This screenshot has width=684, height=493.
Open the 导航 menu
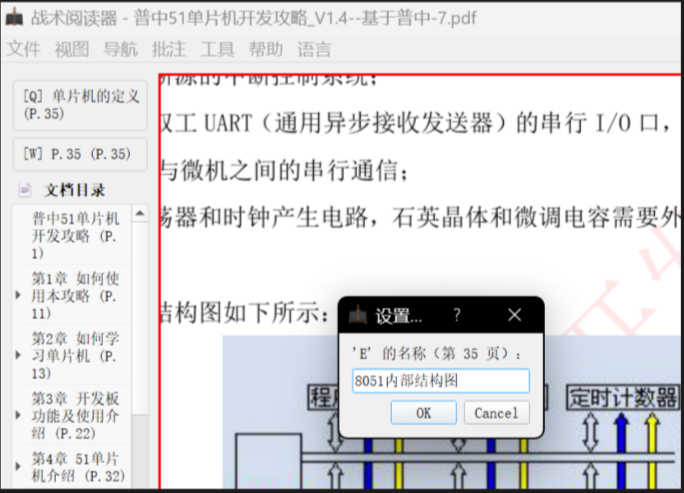(121, 49)
